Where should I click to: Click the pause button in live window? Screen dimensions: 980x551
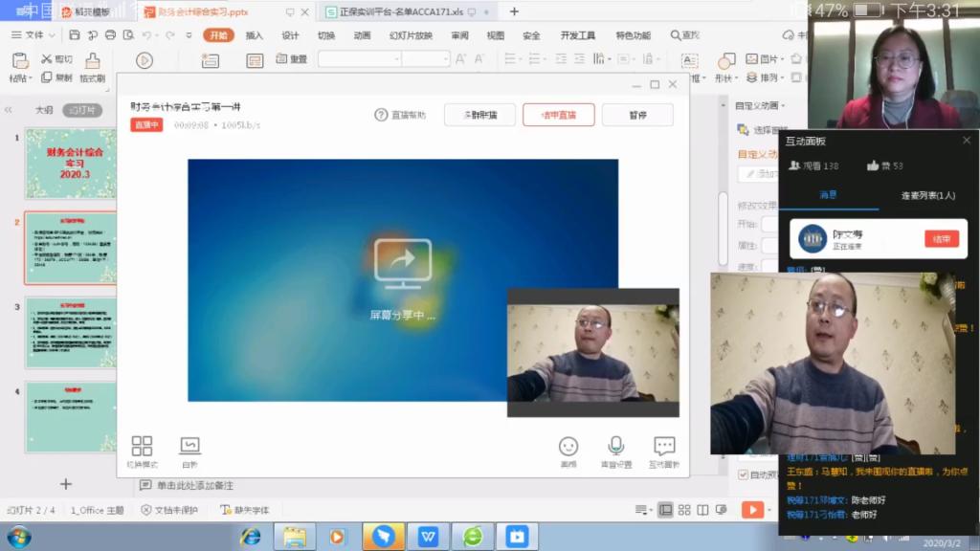coord(637,115)
